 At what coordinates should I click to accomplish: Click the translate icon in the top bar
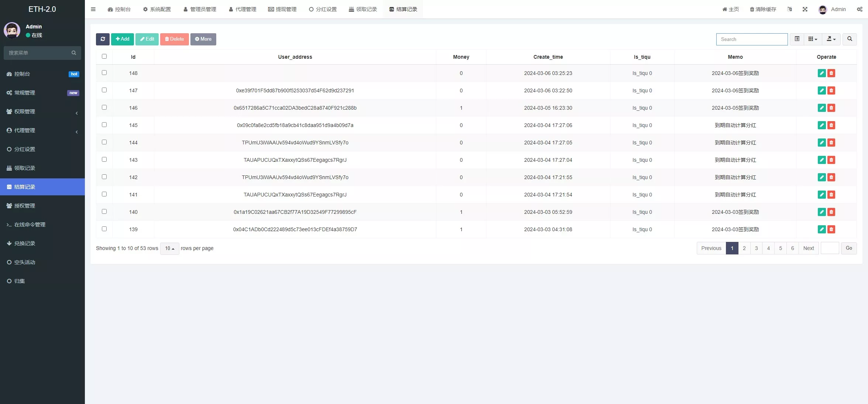[790, 9]
